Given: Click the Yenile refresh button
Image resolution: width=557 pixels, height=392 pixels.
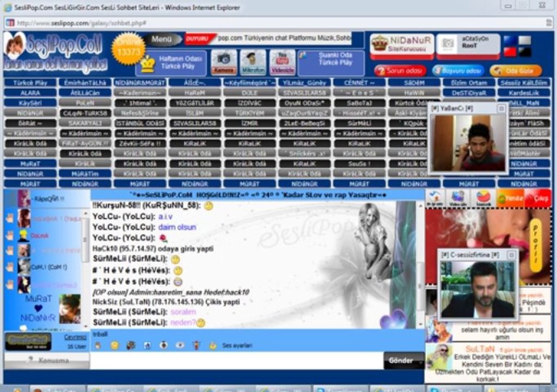Looking at the screenshot, I should 510,198.
